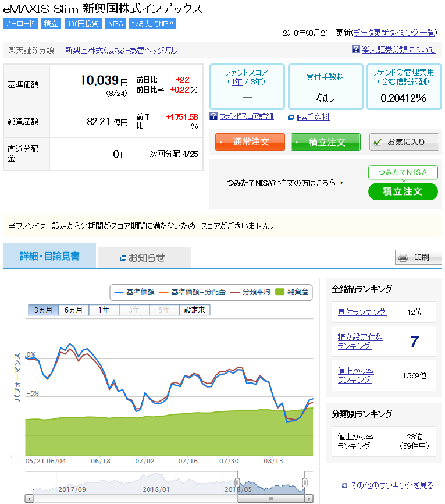Click the 100円投資 tag badge

[x=83, y=23]
